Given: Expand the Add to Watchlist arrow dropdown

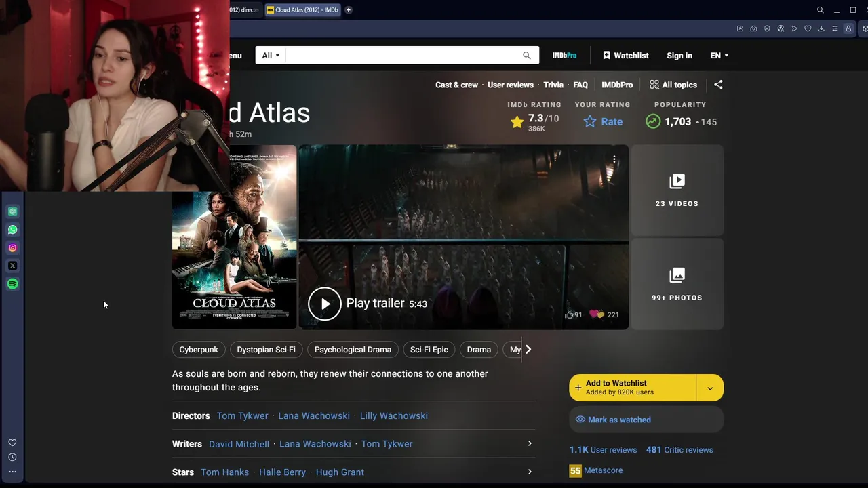Looking at the screenshot, I should pyautogui.click(x=710, y=388).
